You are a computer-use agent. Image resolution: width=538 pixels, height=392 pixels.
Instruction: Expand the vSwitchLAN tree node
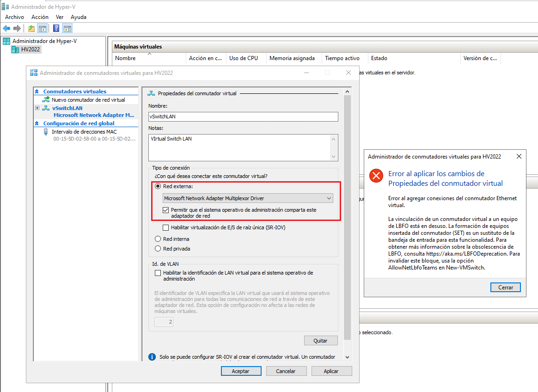(37, 108)
